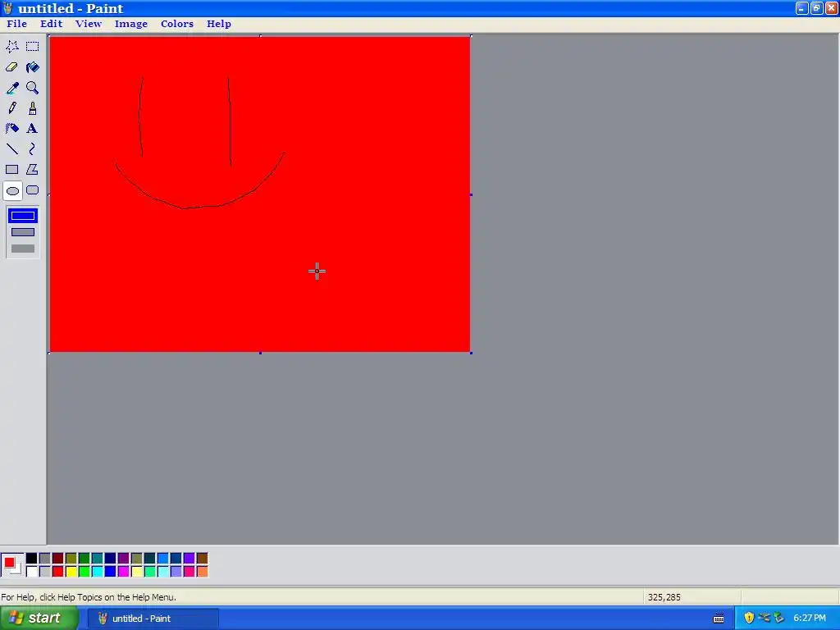Click the 325,285 cursor coordinates readout
The image size is (840, 630).
[x=664, y=597]
